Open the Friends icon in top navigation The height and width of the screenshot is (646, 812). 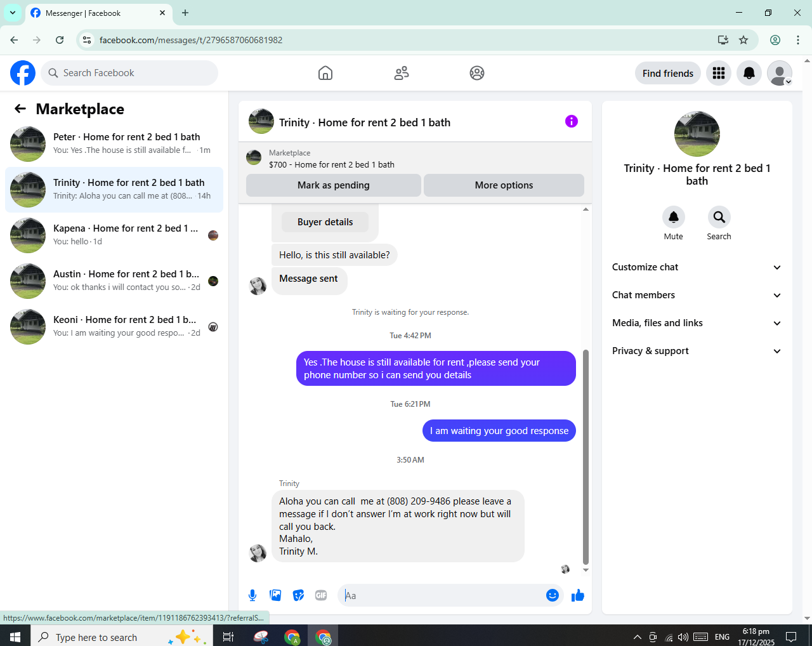pyautogui.click(x=402, y=73)
